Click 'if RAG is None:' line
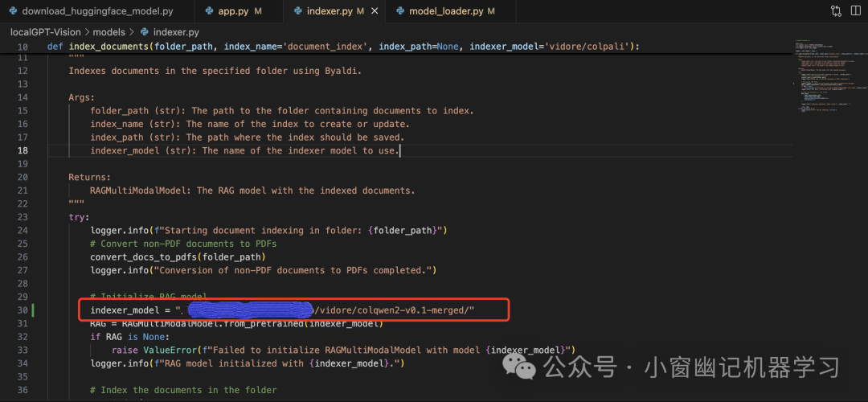Screen dimensions: 868x402 point(130,337)
